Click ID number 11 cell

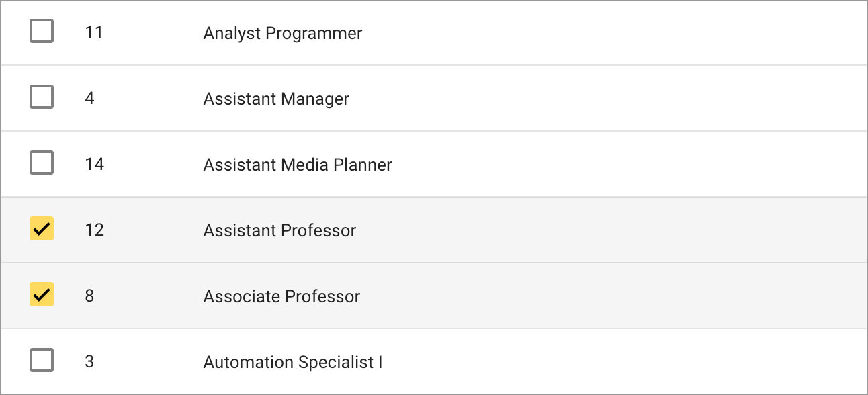point(94,32)
